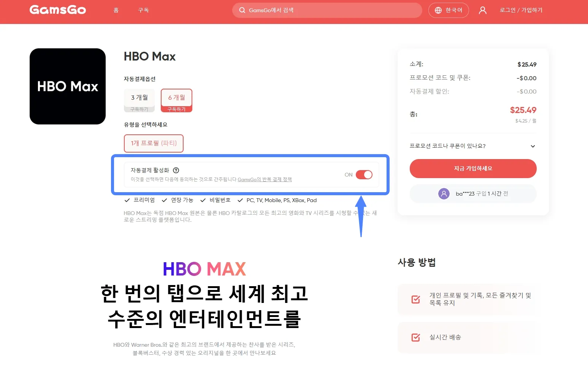Screen dimensions: 588x368
Task: Click the 지금 가입하세요 button
Action: 473,169
